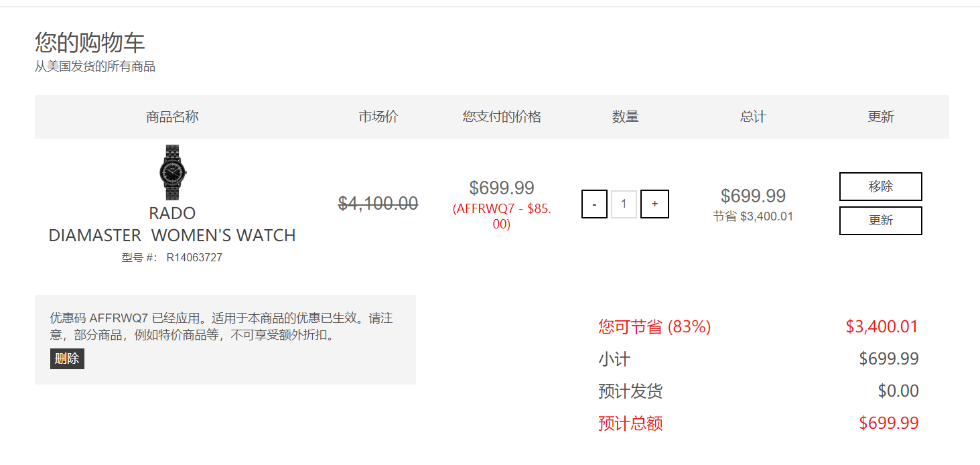Click the AFFRWQ7 coupon discount text
The height and width of the screenshot is (465, 980).
tap(502, 216)
